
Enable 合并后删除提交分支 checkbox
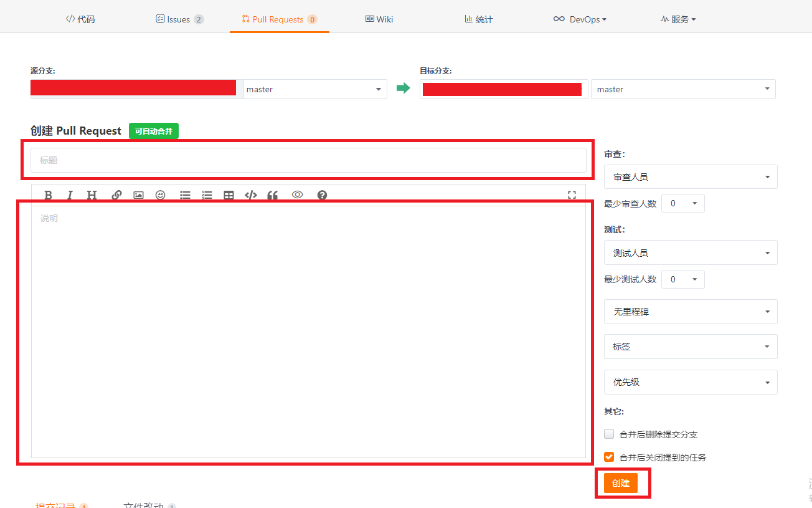[609, 434]
